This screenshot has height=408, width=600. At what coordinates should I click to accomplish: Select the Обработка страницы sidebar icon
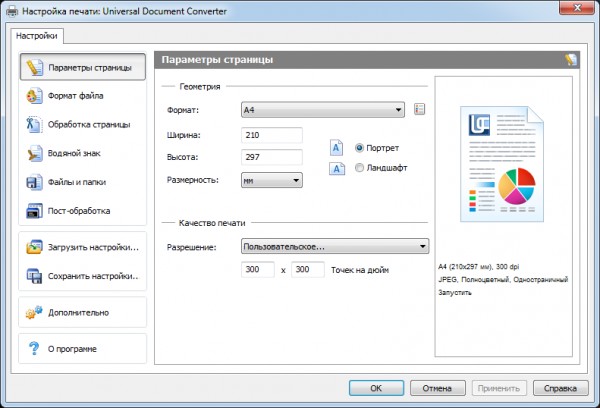click(32, 125)
